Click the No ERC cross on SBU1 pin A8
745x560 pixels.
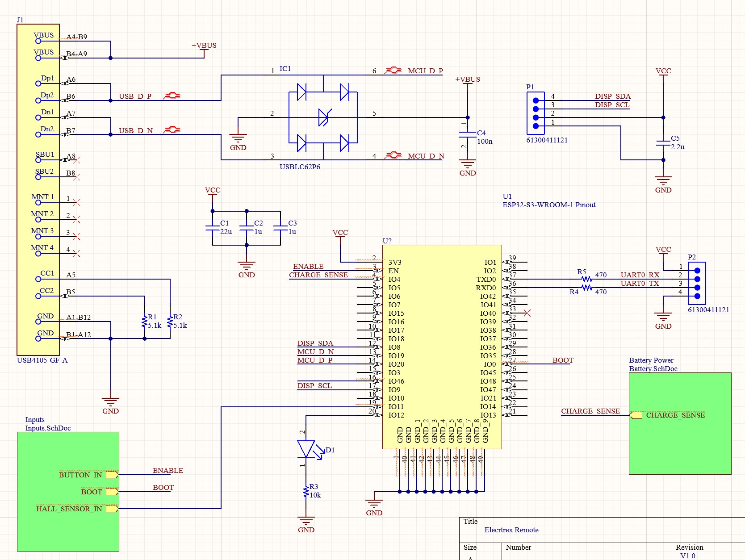tap(76, 160)
